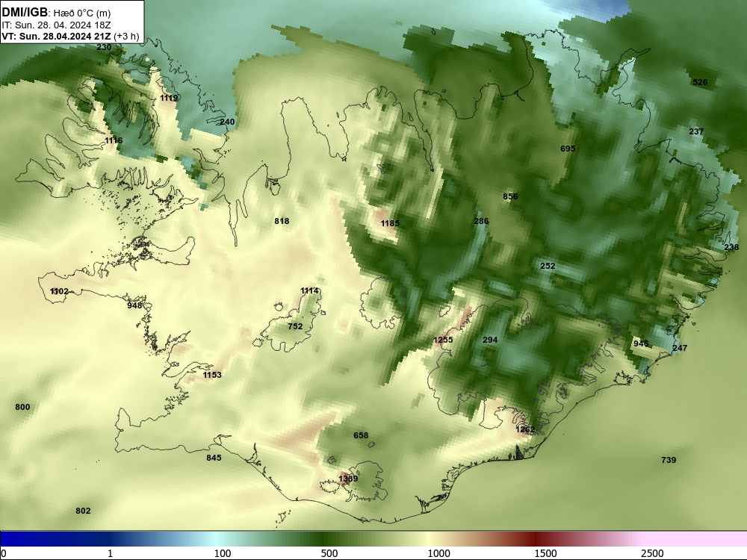This screenshot has width=747, height=560.
Task: Click the legend's 100 tick label
Action: pyautogui.click(x=223, y=553)
